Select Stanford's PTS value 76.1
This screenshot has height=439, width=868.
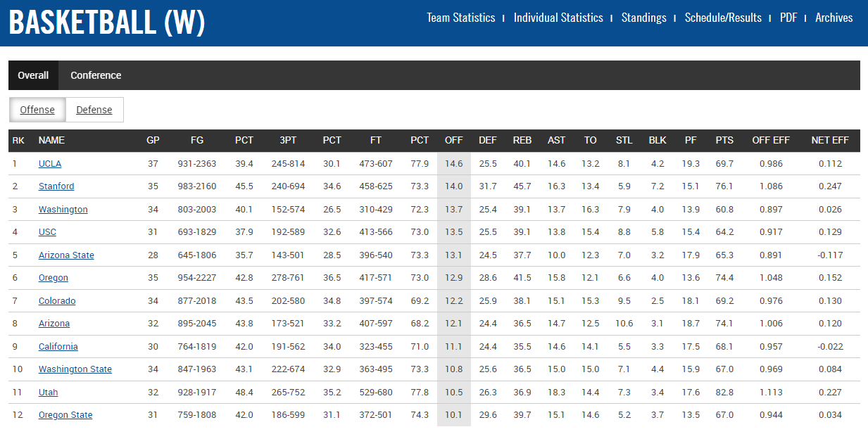(724, 186)
